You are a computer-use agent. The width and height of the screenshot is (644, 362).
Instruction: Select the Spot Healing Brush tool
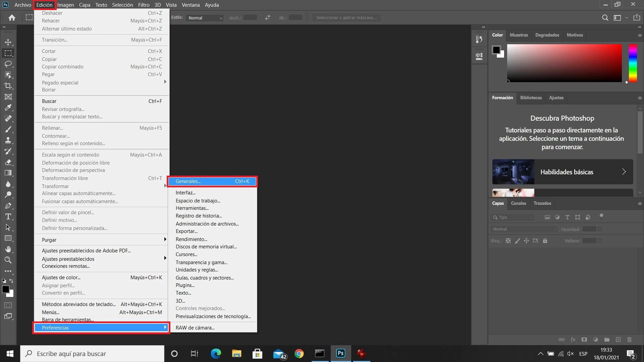pos(8,118)
